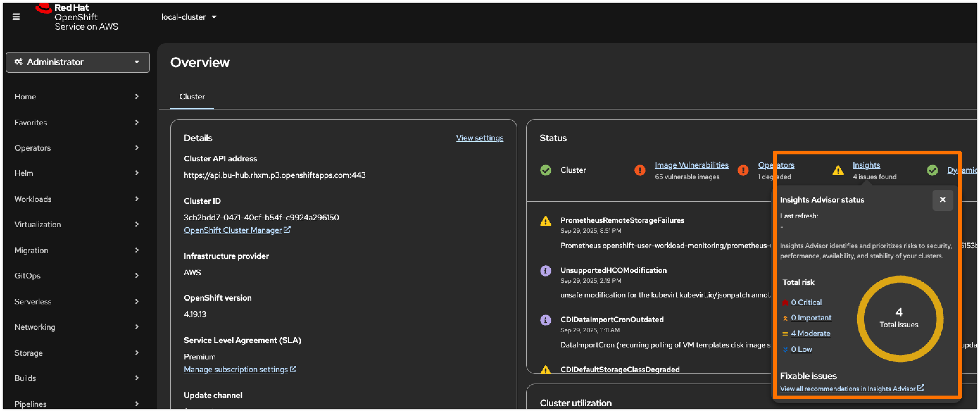Select the Cluster tab
This screenshot has width=980, height=412.
(x=192, y=97)
